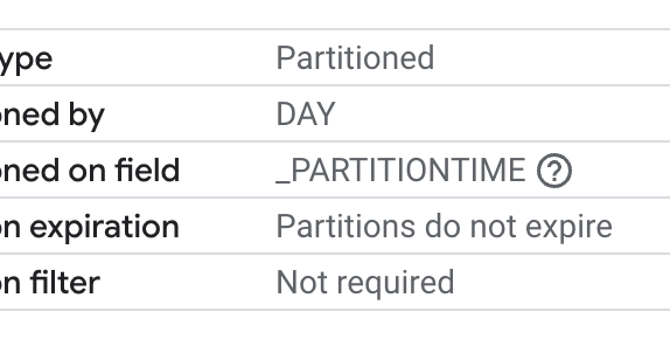Click the word 'expire' in expiration row
The width and height of the screenshot is (670, 360).
click(x=569, y=227)
